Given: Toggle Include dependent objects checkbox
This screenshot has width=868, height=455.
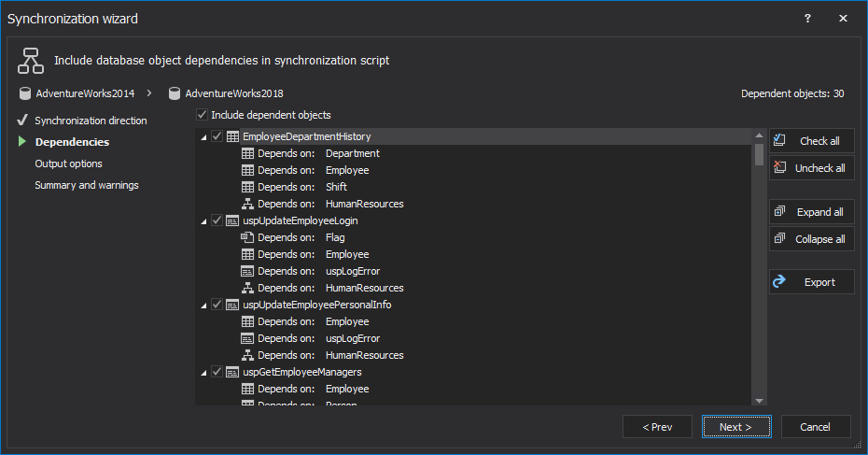Looking at the screenshot, I should coord(202,115).
